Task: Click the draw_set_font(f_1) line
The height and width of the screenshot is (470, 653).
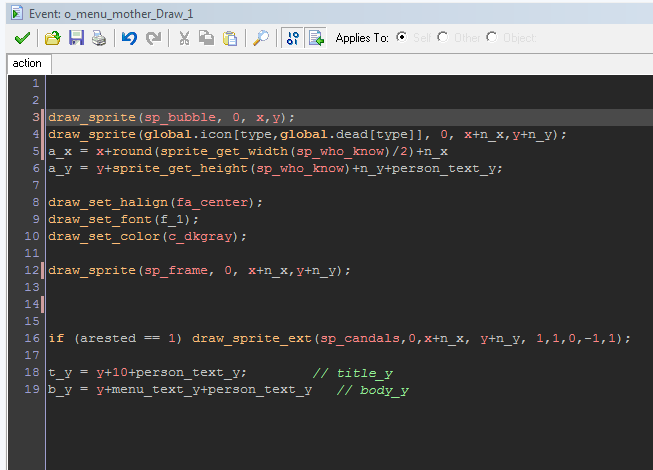Action: pyautogui.click(x=123, y=219)
